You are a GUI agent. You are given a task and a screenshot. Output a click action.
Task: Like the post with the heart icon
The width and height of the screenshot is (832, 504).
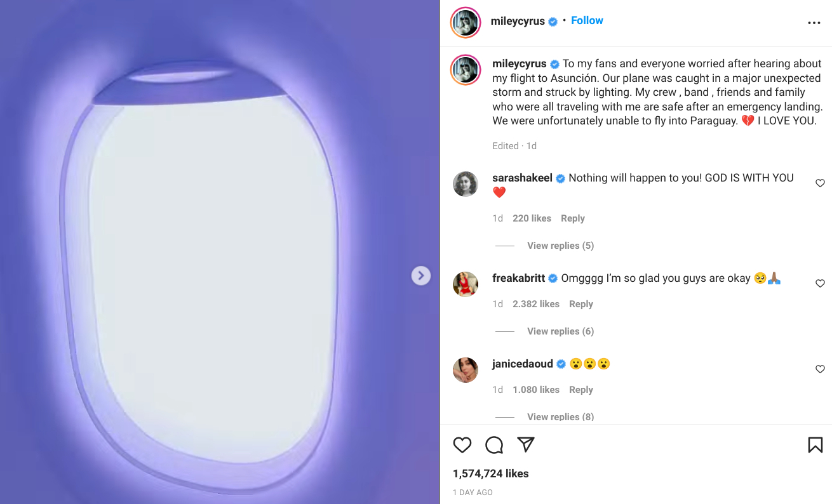[462, 445]
